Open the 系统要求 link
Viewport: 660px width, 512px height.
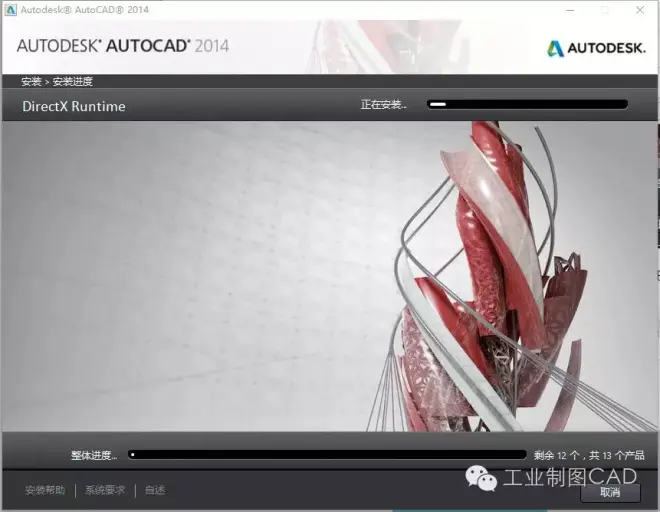pos(105,490)
